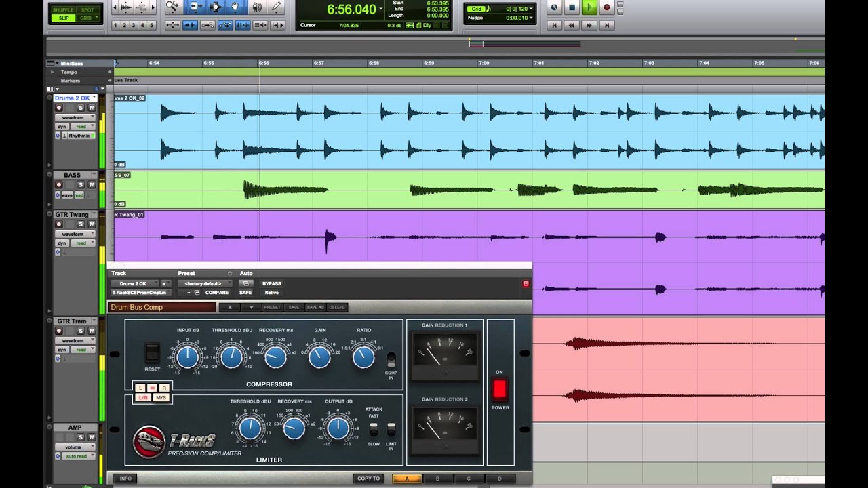Open waveform view selector on Drums 2 OK

coord(75,117)
